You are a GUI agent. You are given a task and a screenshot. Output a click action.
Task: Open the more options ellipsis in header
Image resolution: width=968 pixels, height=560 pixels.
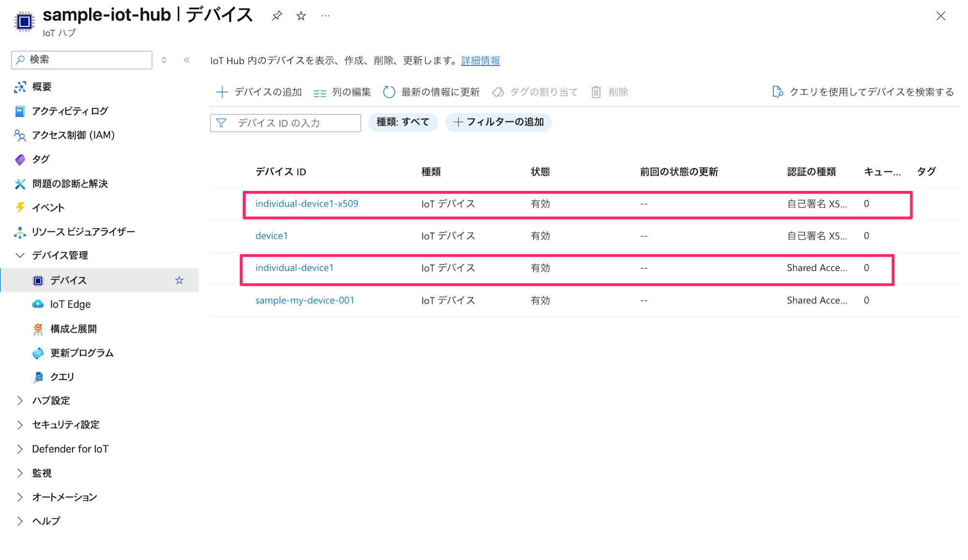(x=325, y=16)
